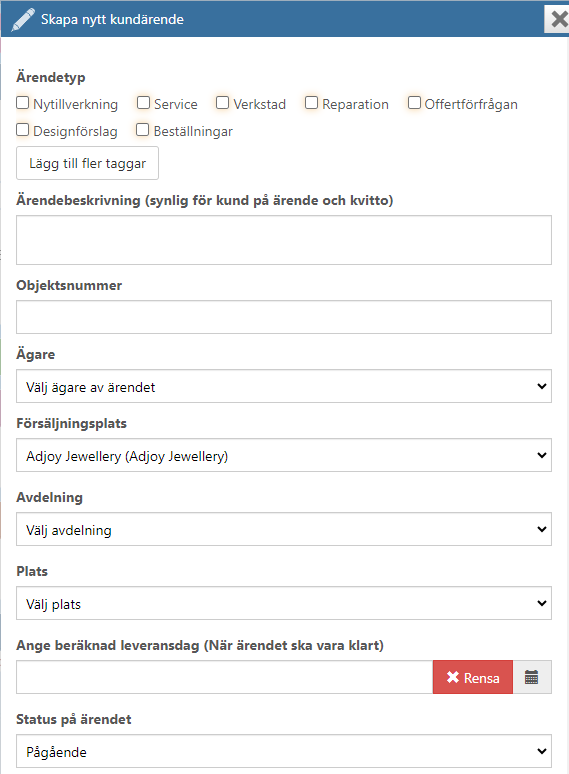Expand the Försäljningsplats Adjoy Jewellery dropdown
The image size is (569, 774).
pos(284,455)
